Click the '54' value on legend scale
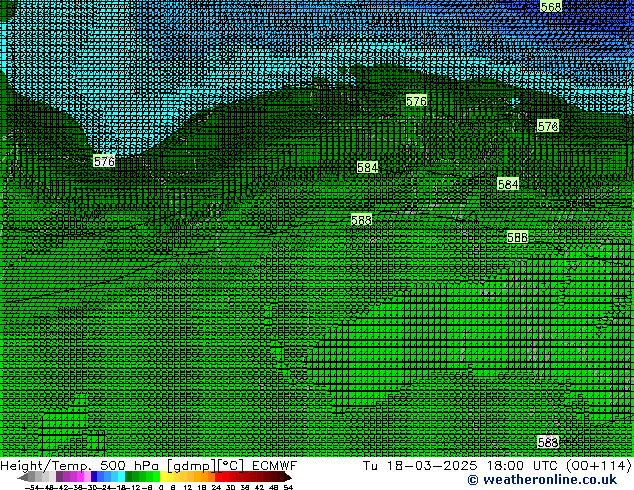634x490 pixels. coord(288,487)
